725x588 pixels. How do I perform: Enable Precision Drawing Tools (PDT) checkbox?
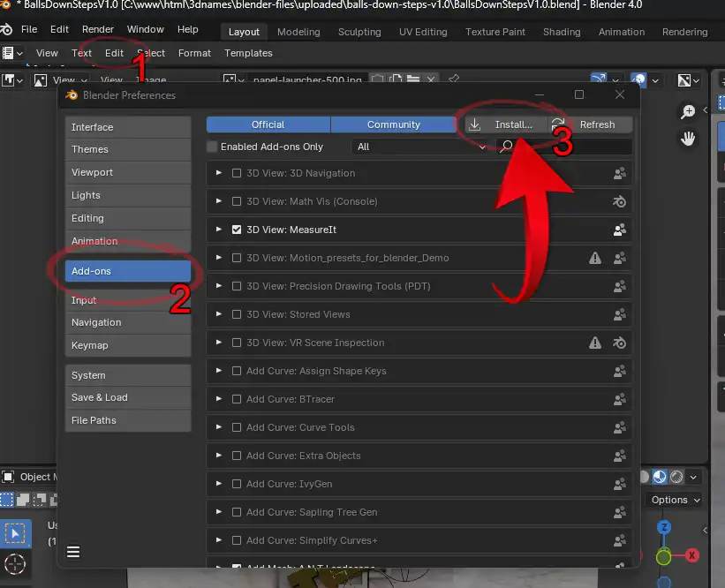[237, 286]
